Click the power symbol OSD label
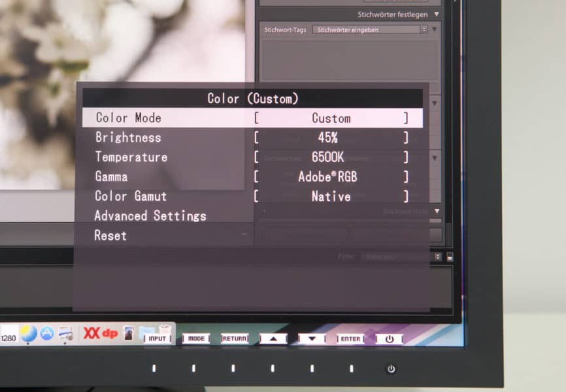The image size is (566, 392). [390, 339]
